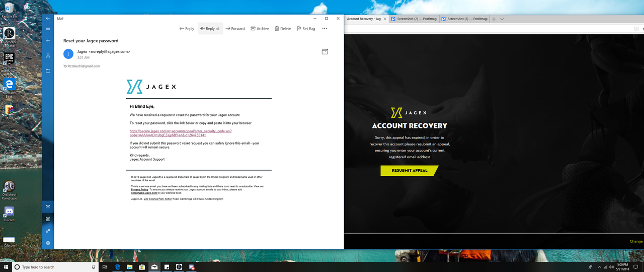The width and height of the screenshot is (644, 272).
Task: Switch to the Screenshot (2) Postimage tab
Action: [x=414, y=19]
